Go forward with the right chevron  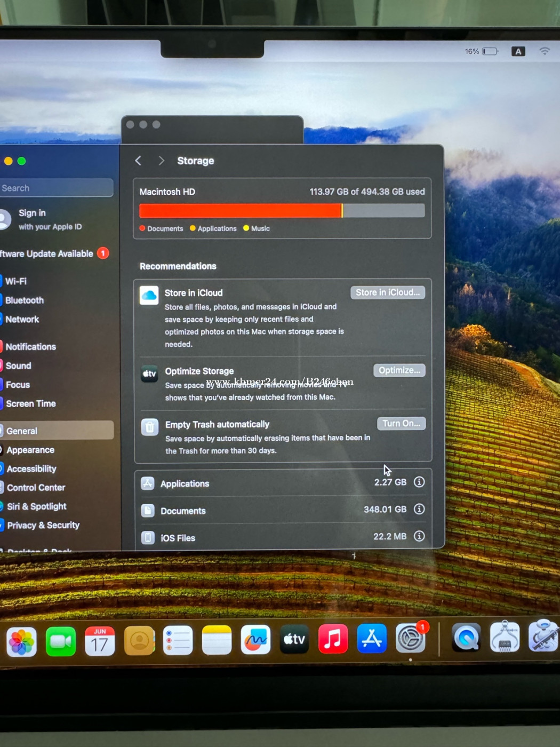coord(161,161)
